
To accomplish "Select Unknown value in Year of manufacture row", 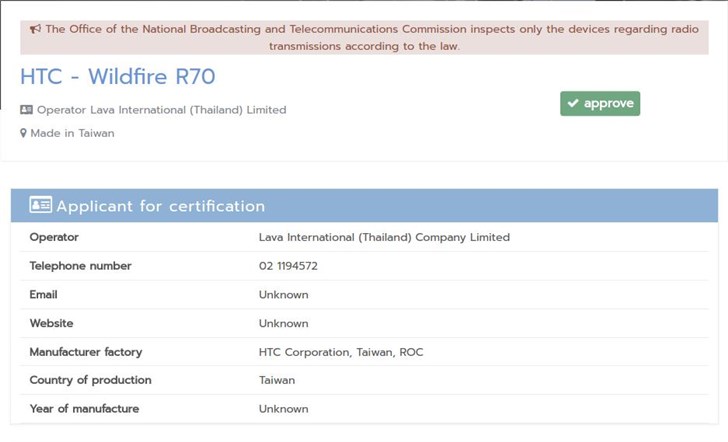I will (x=284, y=409).
